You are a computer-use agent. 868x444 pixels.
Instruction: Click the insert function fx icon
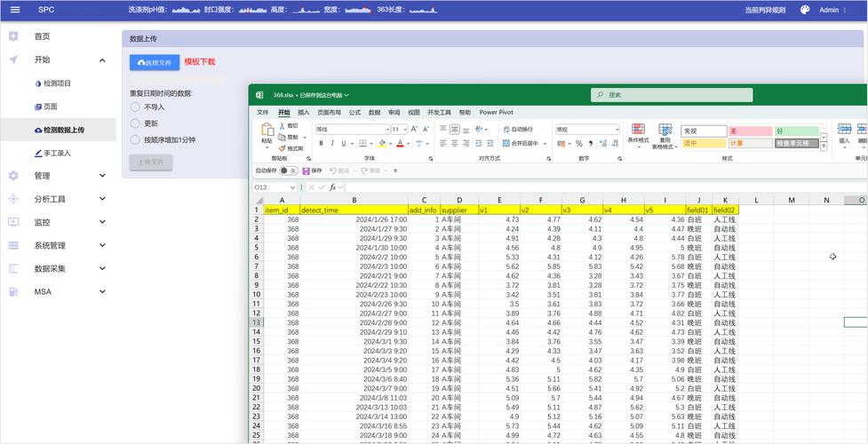pyautogui.click(x=333, y=187)
